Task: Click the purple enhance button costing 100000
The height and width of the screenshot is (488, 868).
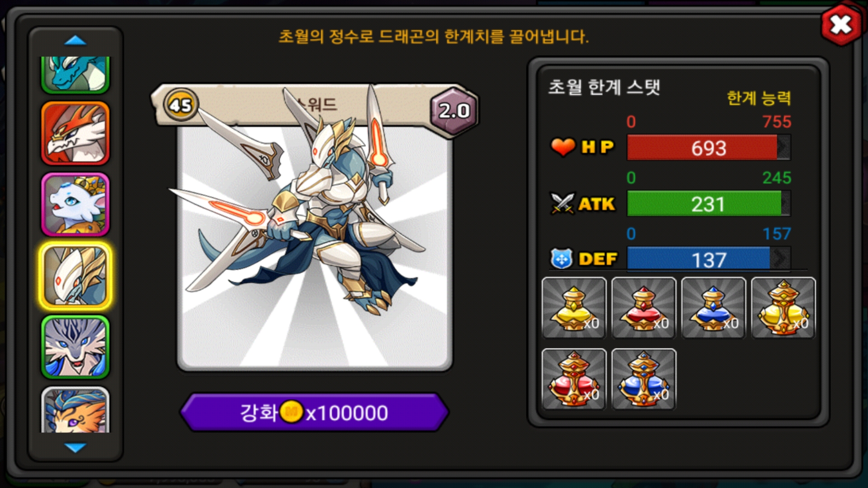Action: [314, 412]
